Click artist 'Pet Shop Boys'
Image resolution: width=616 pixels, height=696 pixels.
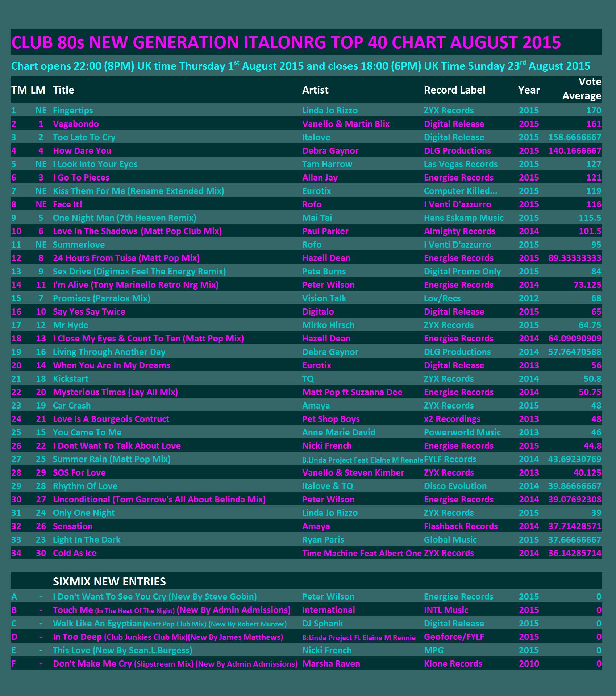click(x=331, y=419)
